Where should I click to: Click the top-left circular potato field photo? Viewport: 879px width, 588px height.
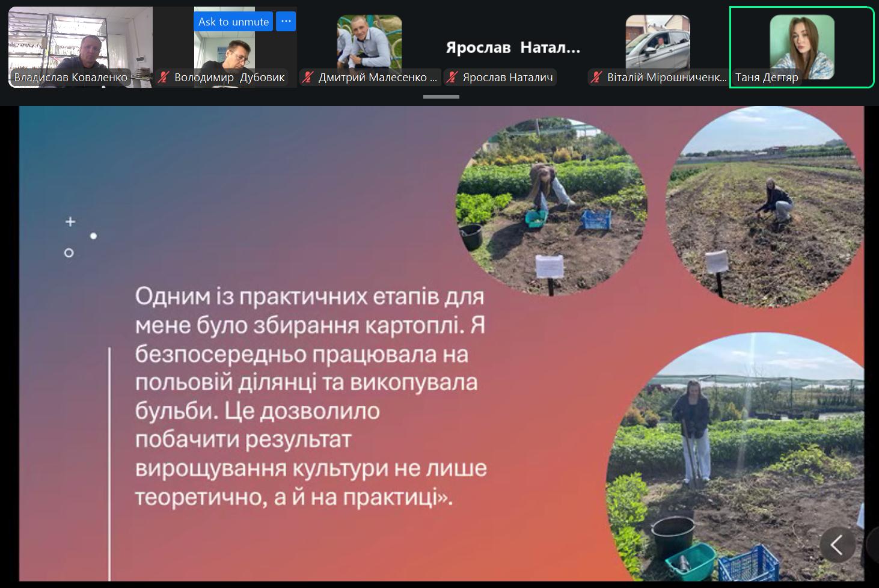coord(551,207)
